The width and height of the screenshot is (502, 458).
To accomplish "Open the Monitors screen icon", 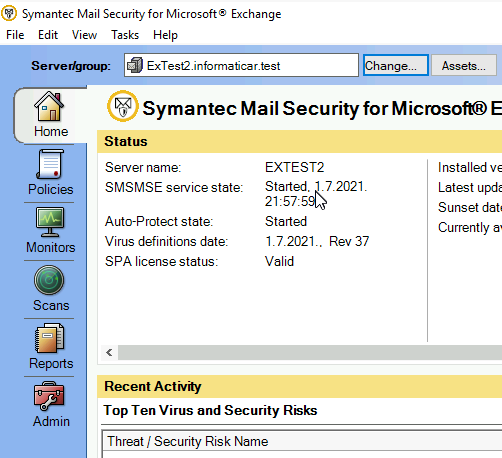I will point(50,222).
